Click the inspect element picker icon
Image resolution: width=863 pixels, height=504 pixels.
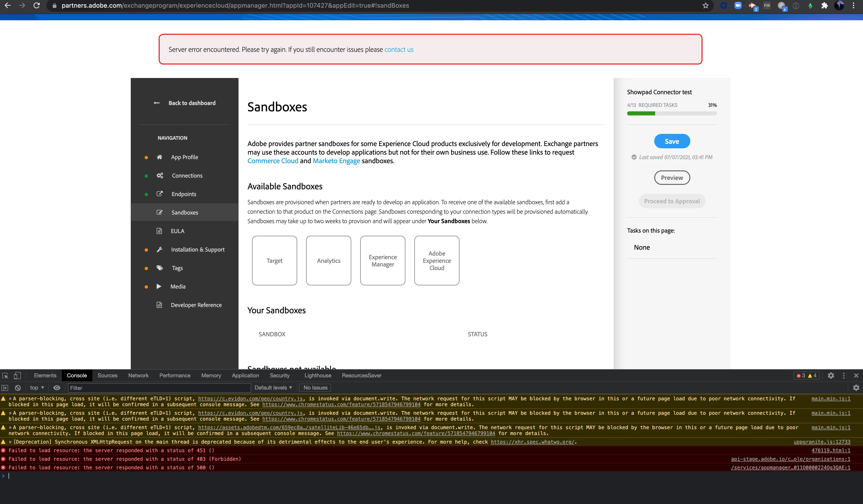[5, 376]
